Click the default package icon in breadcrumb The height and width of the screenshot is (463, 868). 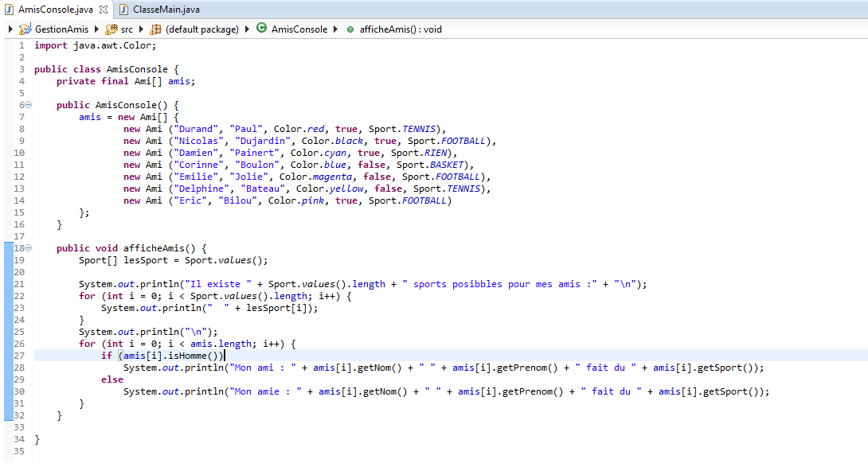click(155, 29)
